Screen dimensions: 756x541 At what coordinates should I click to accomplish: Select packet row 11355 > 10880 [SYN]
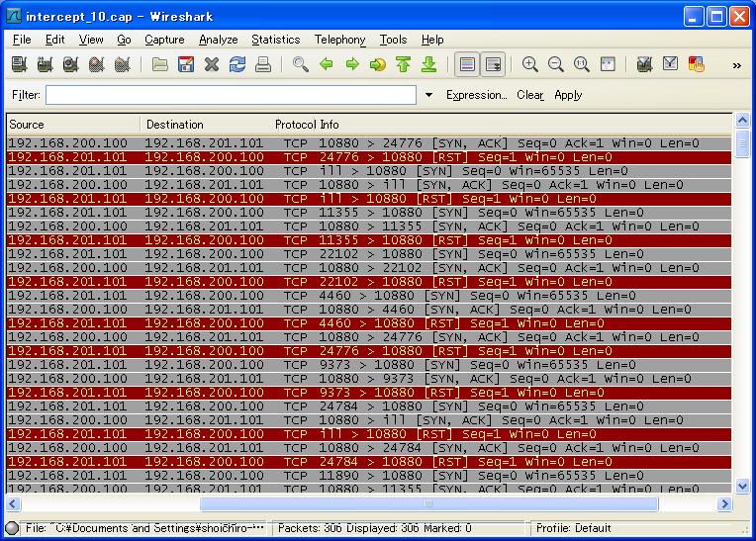coord(369,213)
